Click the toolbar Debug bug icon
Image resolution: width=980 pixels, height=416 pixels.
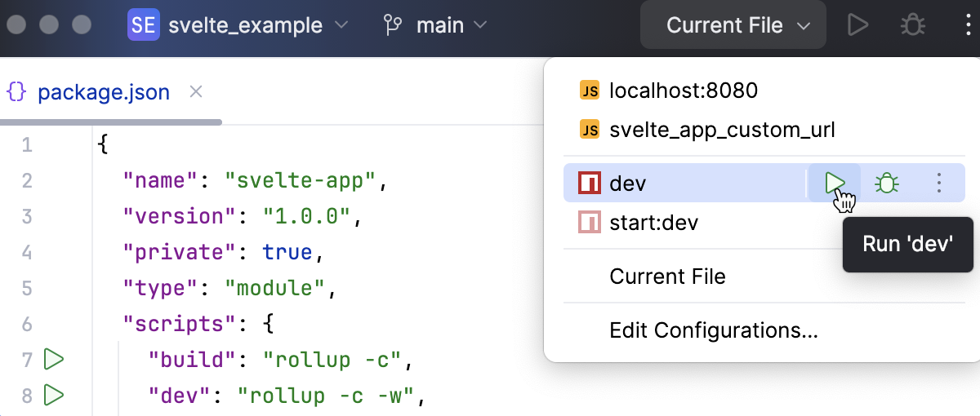pyautogui.click(x=912, y=25)
